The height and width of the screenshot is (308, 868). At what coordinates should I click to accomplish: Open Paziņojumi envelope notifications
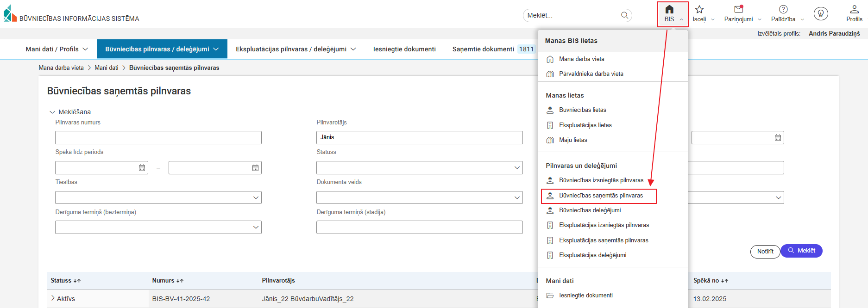pos(738,9)
